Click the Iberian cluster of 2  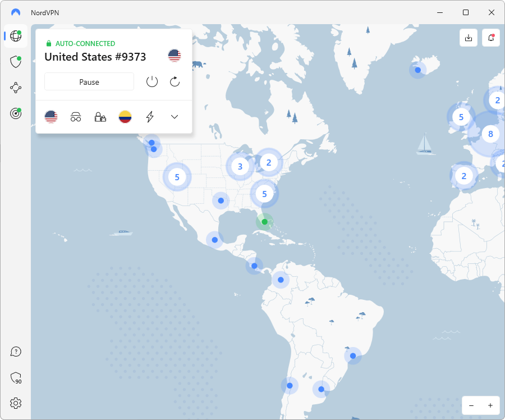[464, 176]
